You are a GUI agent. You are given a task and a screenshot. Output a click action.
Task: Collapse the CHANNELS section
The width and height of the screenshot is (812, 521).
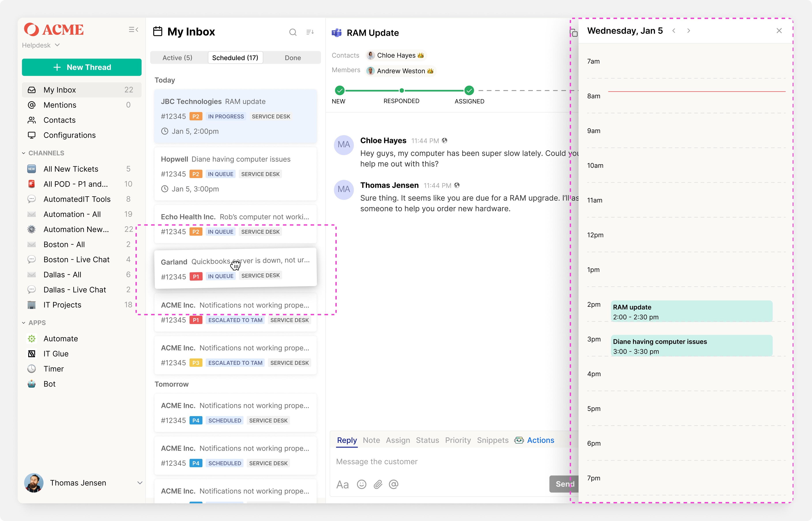tap(24, 153)
